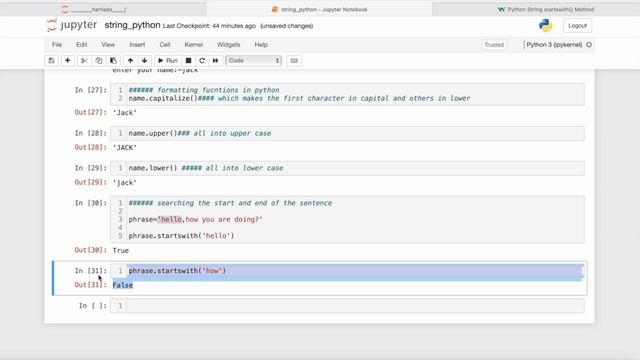Cut selected cells with the scissors icon
This screenshot has height=360, width=640.
84,60
